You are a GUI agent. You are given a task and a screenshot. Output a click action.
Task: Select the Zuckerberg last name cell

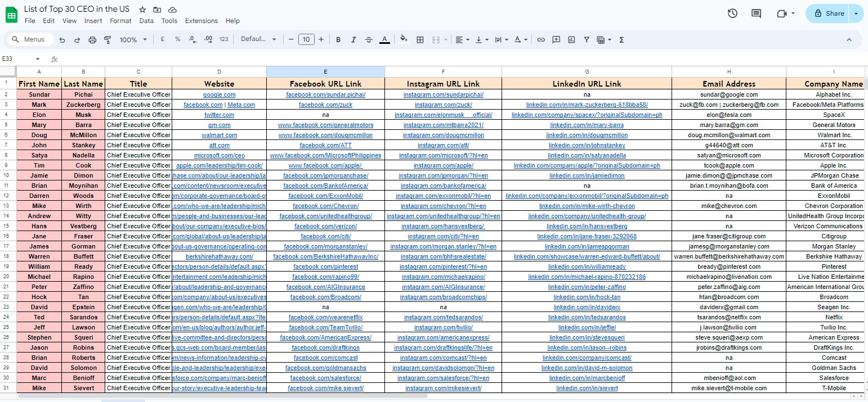(83, 105)
